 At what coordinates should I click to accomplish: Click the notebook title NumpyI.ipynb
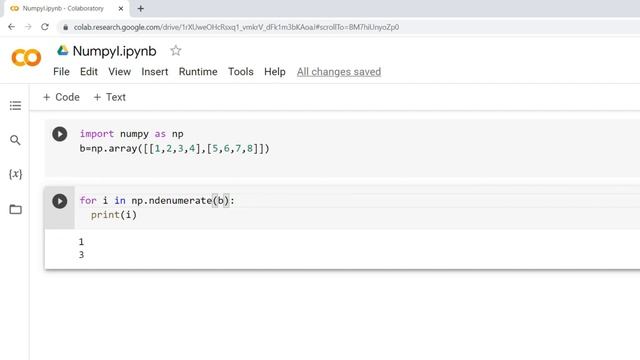114,51
